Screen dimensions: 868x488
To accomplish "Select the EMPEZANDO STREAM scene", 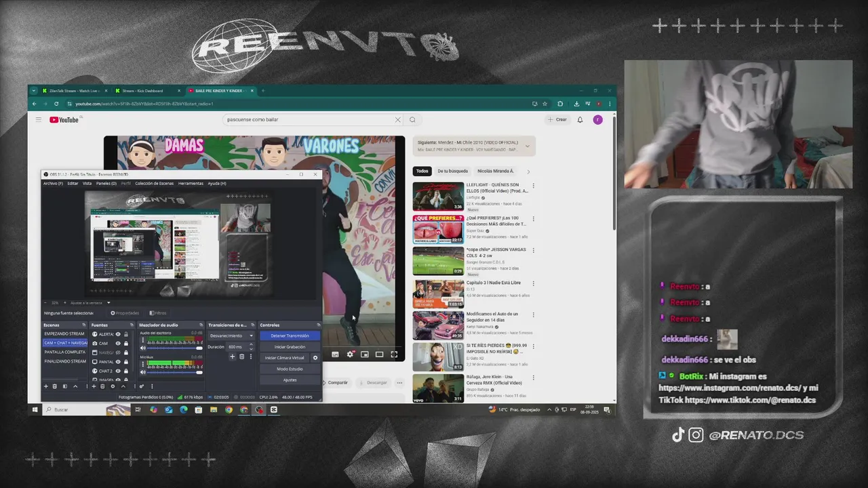I will point(64,333).
